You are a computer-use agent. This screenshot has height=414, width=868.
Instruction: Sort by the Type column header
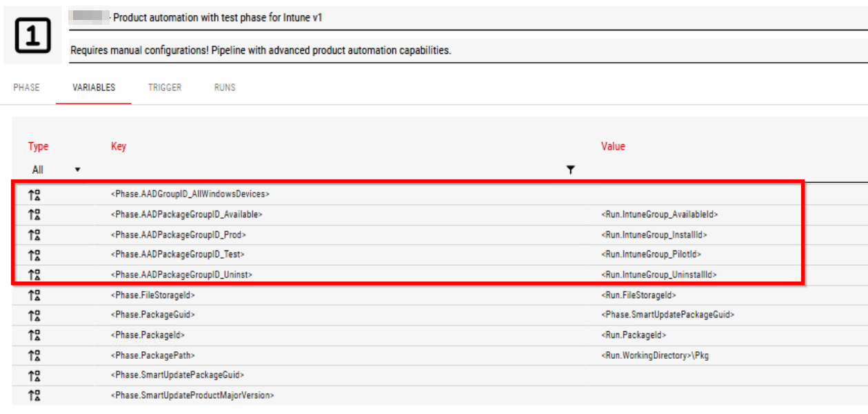pos(39,146)
